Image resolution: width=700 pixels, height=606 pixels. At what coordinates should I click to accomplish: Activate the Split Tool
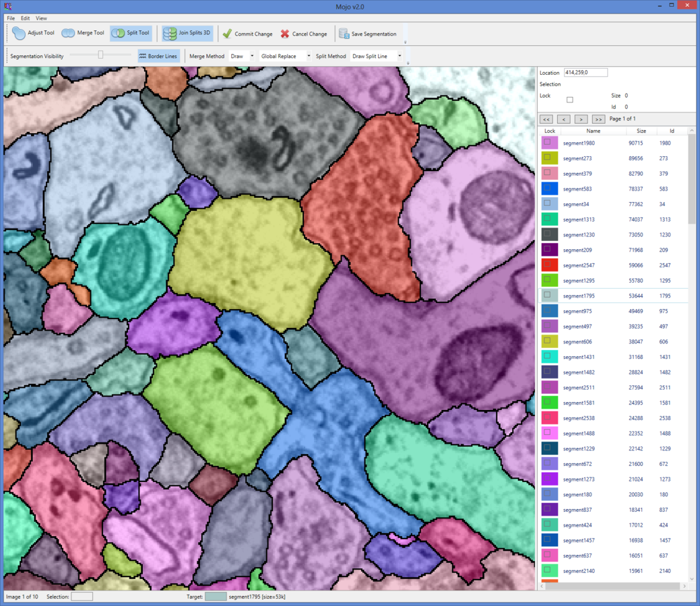(131, 33)
